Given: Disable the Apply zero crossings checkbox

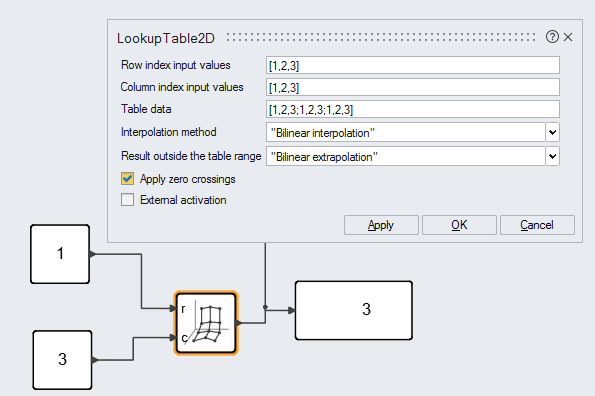Looking at the screenshot, I should (128, 179).
